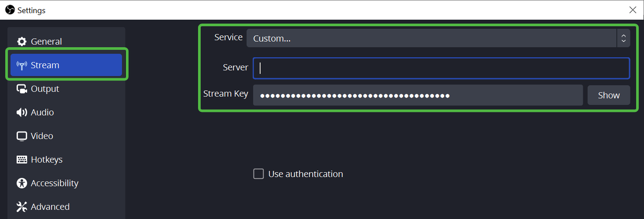Click the Output monitor icon
The image size is (644, 219).
(x=22, y=89)
